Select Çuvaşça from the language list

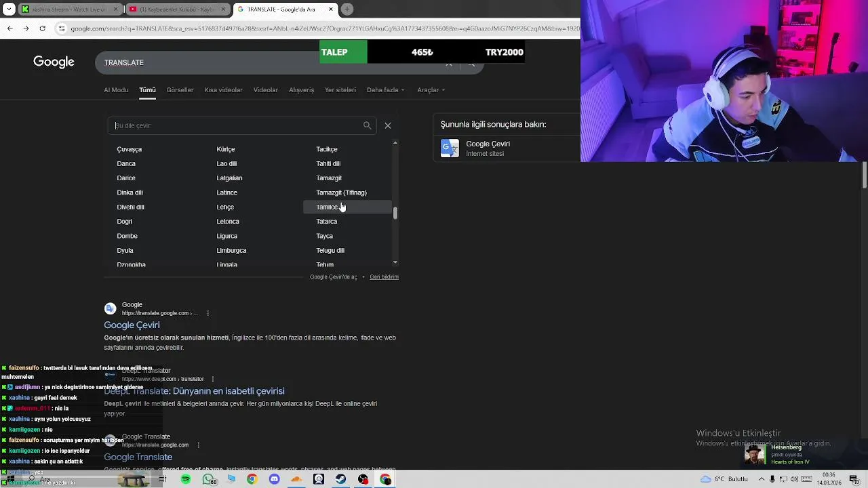(129, 149)
